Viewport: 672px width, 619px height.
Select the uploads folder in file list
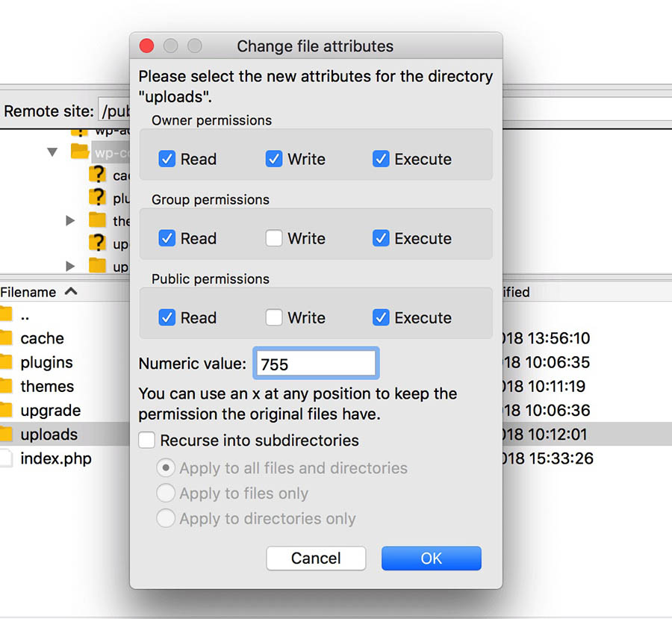(49, 434)
